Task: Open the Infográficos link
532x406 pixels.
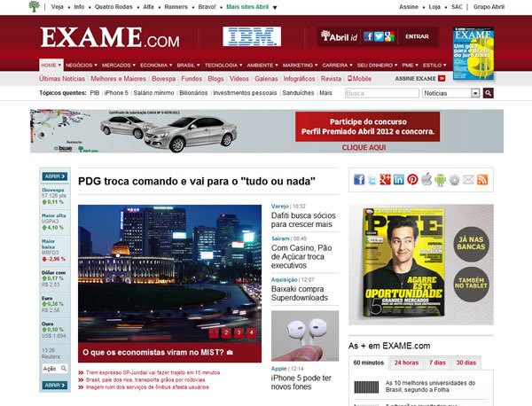Action: 299,79
